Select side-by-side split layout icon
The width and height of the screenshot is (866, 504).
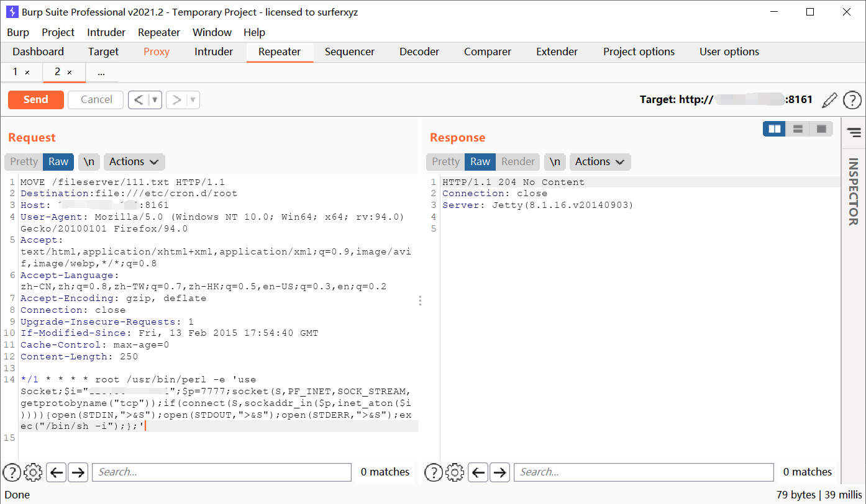click(x=775, y=129)
